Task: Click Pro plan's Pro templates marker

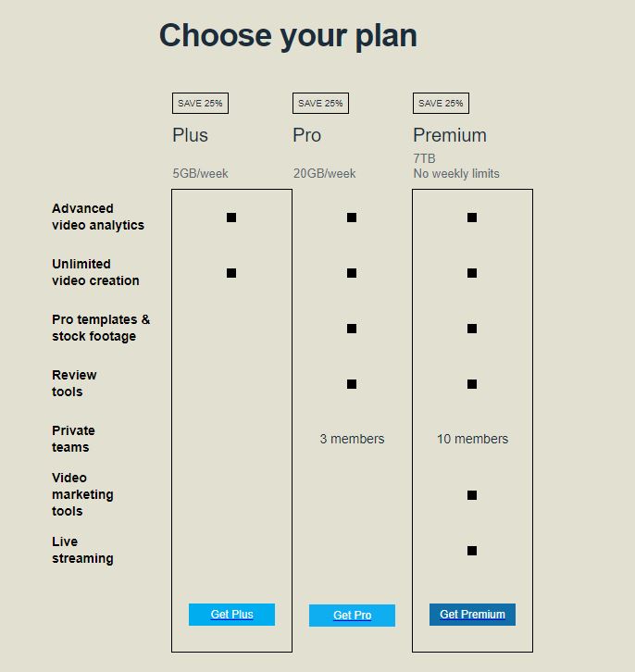Action: coord(352,329)
